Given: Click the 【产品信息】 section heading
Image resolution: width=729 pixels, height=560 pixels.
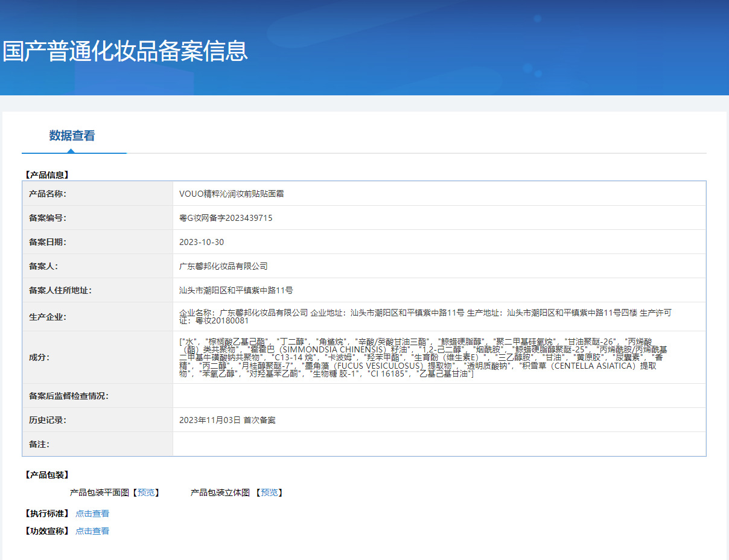Looking at the screenshot, I should coord(46,175).
